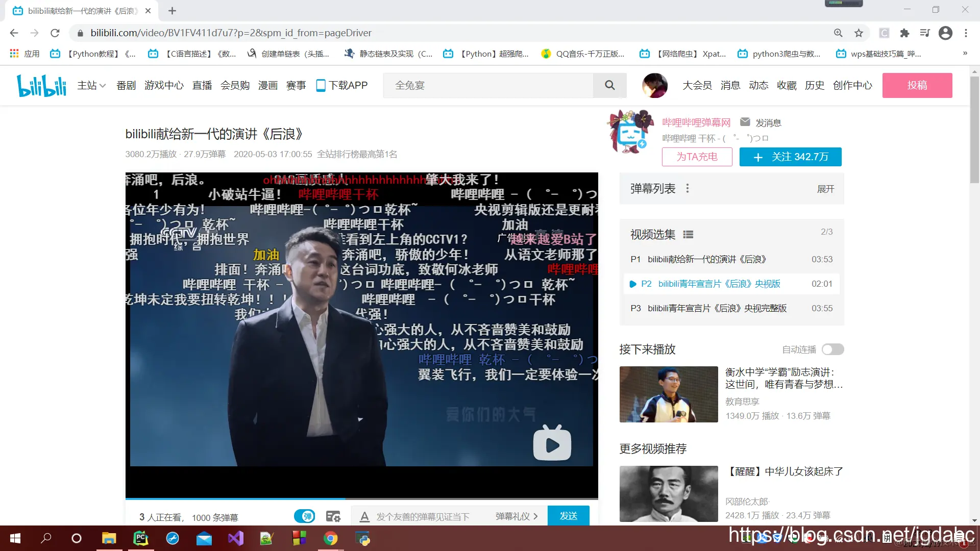The image size is (980, 551).
Task: Open the 主站 dropdown
Action: 91,85
